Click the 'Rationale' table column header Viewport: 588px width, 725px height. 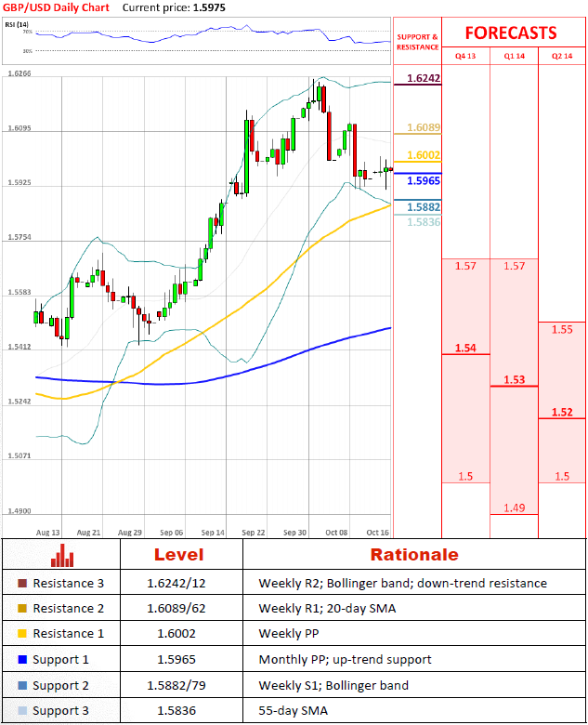(x=414, y=555)
